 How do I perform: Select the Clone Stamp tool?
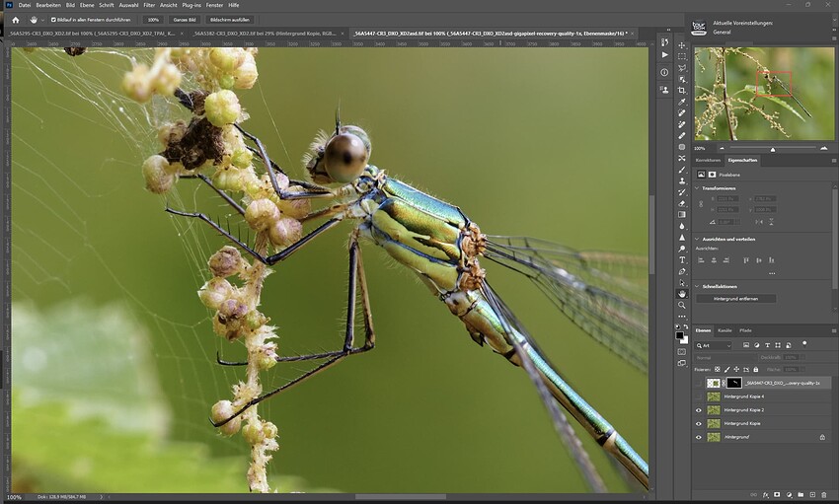tap(682, 180)
